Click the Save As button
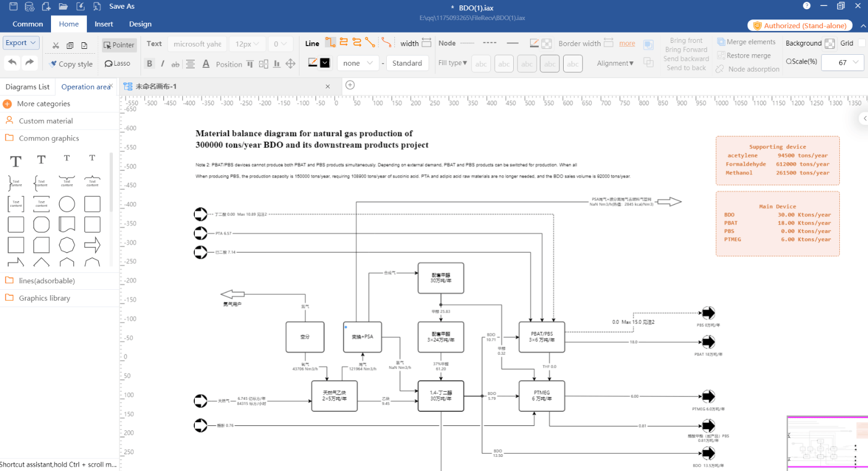 (x=122, y=7)
